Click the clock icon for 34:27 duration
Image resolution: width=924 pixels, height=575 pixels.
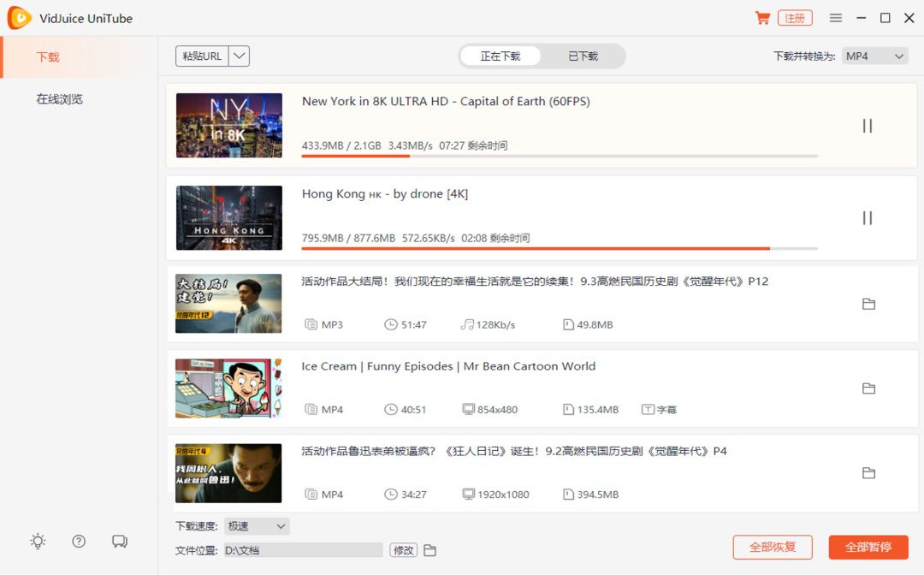391,495
